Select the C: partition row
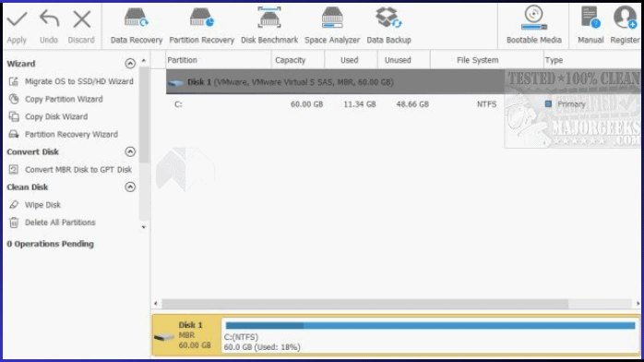 [x=403, y=104]
